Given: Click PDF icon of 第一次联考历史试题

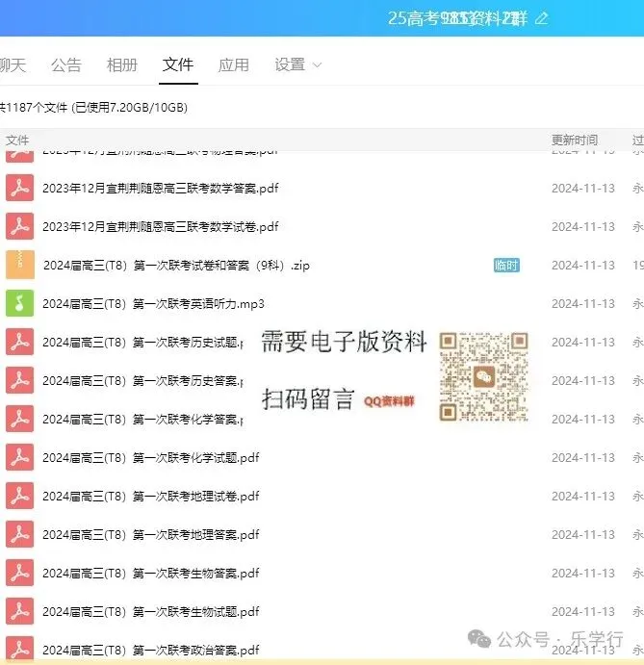Looking at the screenshot, I should coord(19,342).
